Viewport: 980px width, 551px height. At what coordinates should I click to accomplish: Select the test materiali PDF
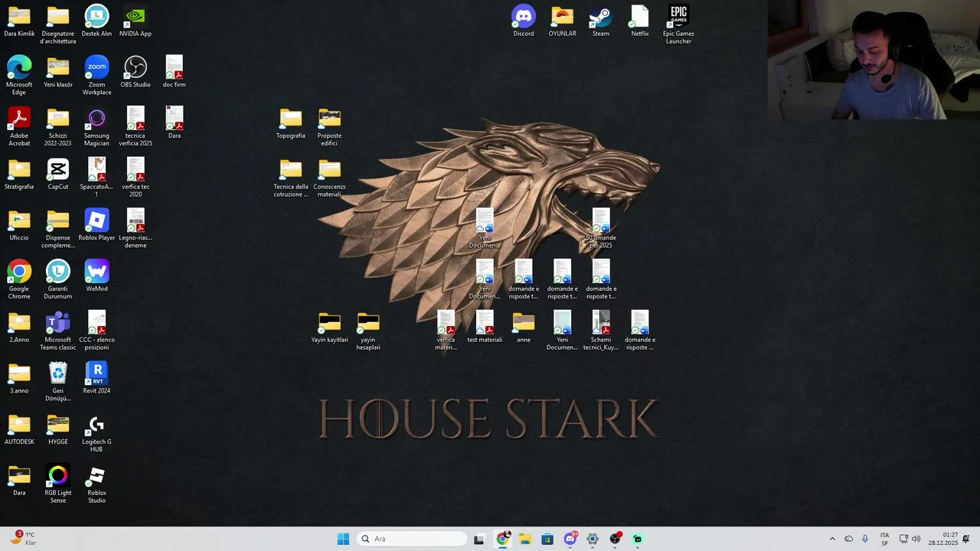(x=485, y=327)
